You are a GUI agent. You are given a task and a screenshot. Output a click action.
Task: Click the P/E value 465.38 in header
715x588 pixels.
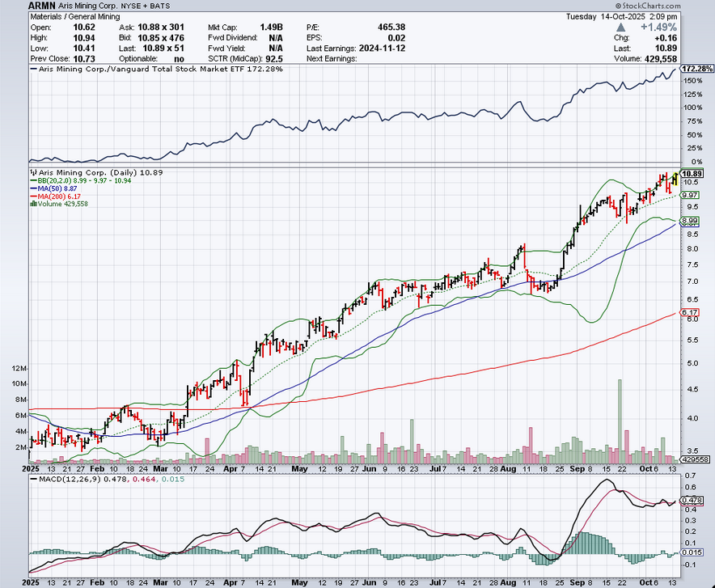pos(392,26)
